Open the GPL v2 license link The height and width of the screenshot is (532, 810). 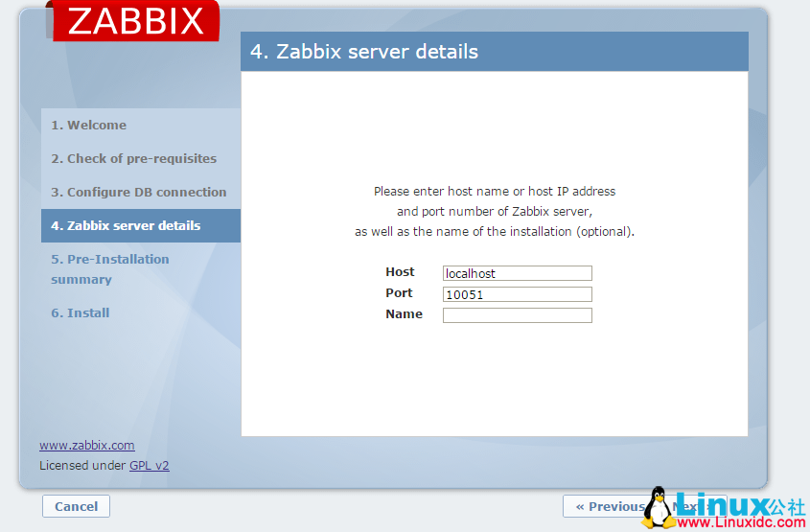[150, 465]
